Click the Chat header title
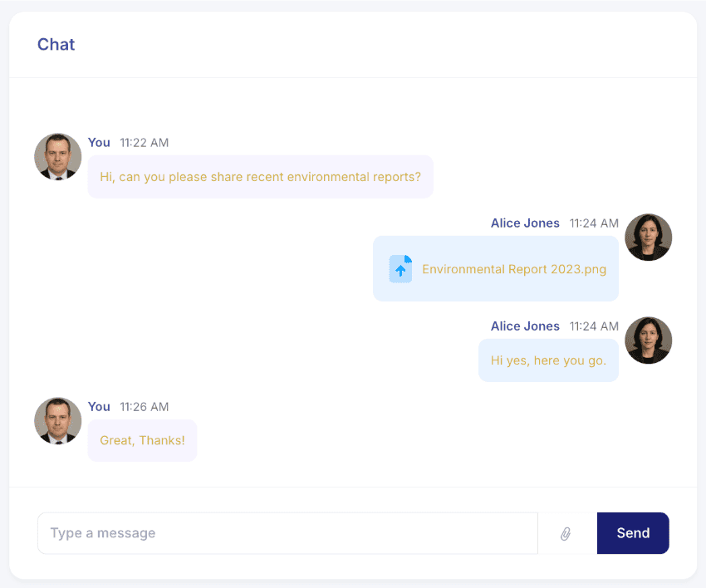This screenshot has width=706, height=588. click(x=56, y=44)
